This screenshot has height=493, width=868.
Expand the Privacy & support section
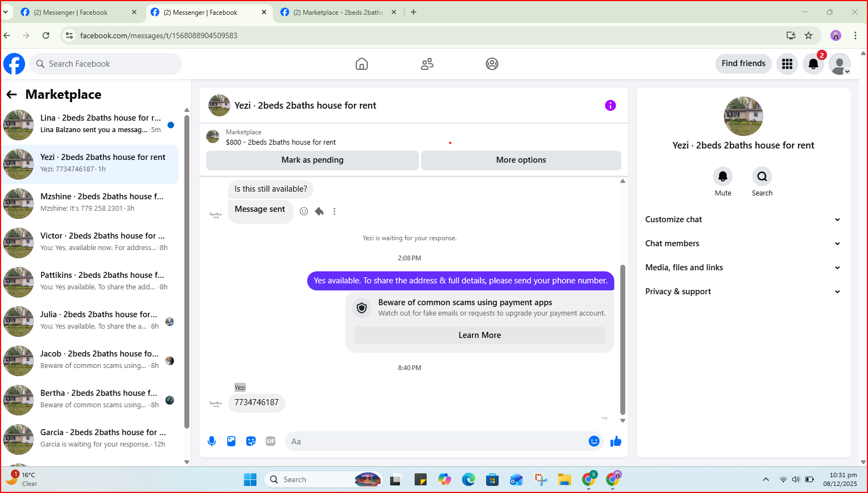click(743, 292)
